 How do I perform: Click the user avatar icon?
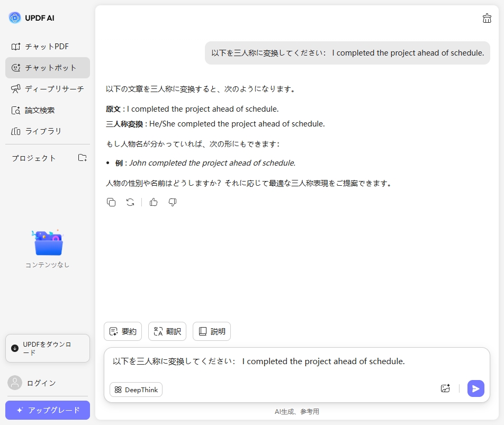[15, 383]
